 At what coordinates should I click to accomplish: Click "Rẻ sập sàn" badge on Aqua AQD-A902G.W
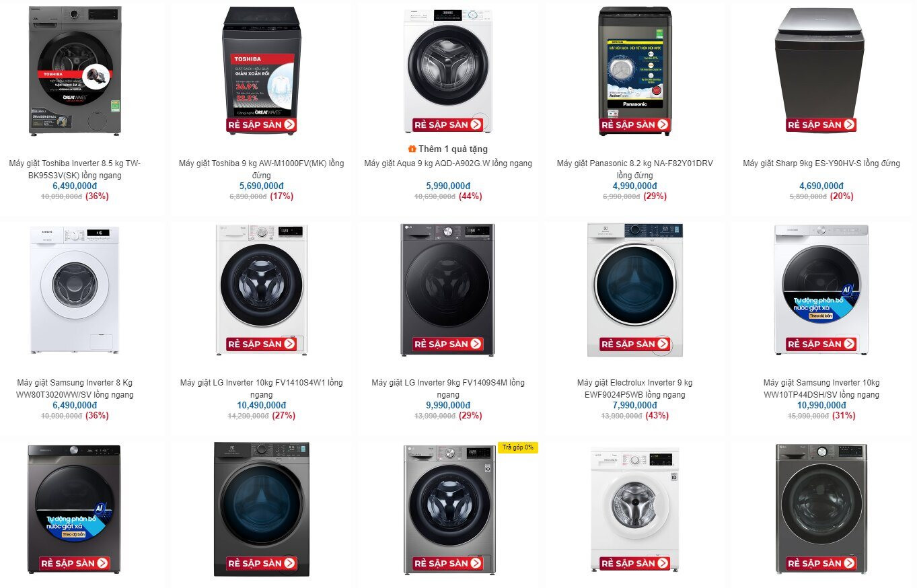[x=448, y=124]
